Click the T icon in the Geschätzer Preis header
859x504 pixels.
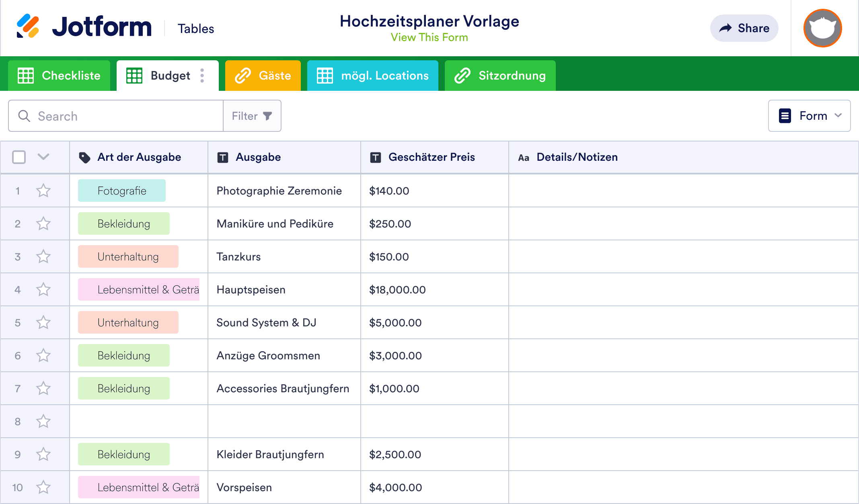pos(376,157)
